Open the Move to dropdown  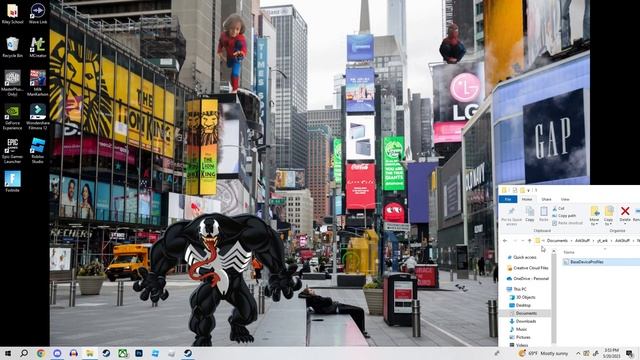tap(595, 216)
